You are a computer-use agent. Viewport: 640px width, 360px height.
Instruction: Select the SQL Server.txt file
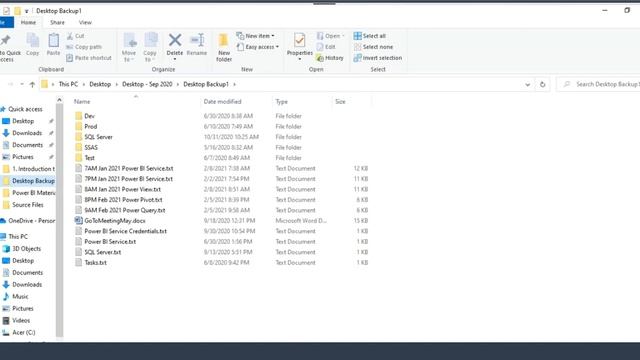click(98, 252)
